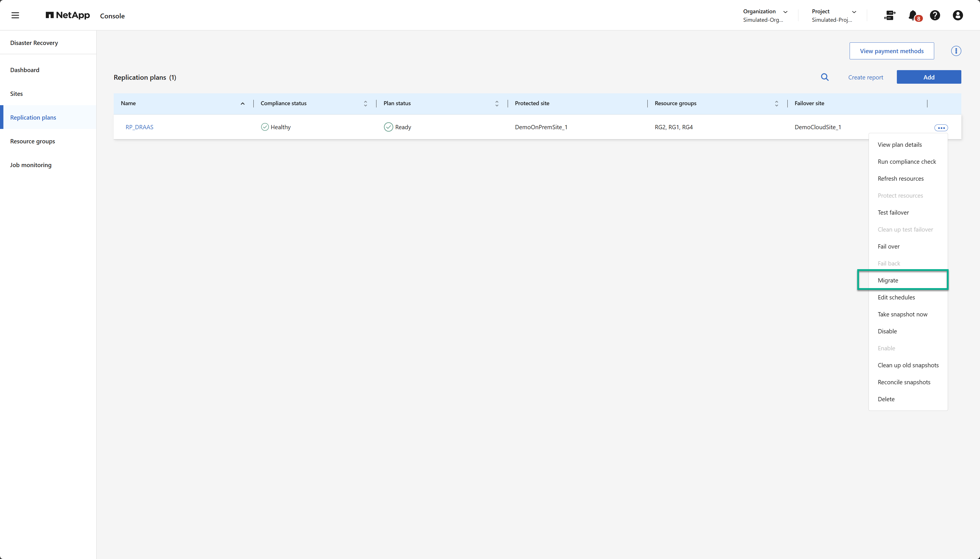
Task: Sort by the Name column arrow
Action: (x=243, y=104)
